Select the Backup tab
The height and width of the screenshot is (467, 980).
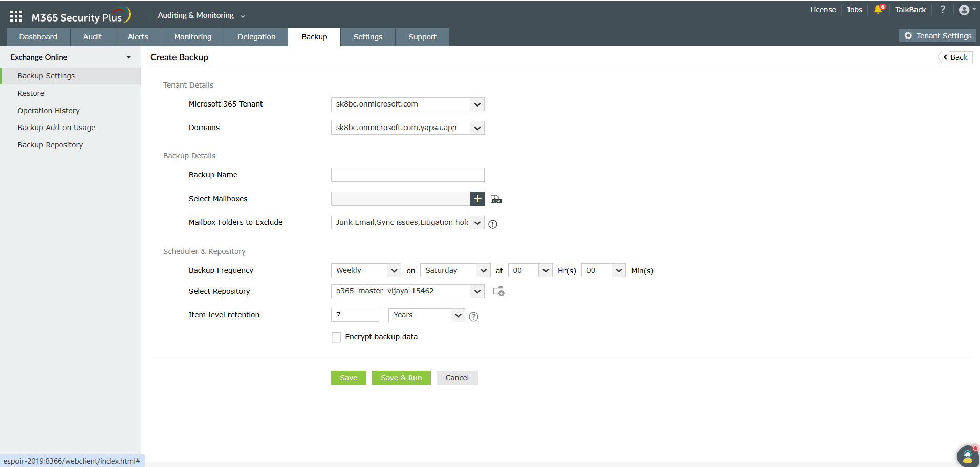pyautogui.click(x=314, y=37)
